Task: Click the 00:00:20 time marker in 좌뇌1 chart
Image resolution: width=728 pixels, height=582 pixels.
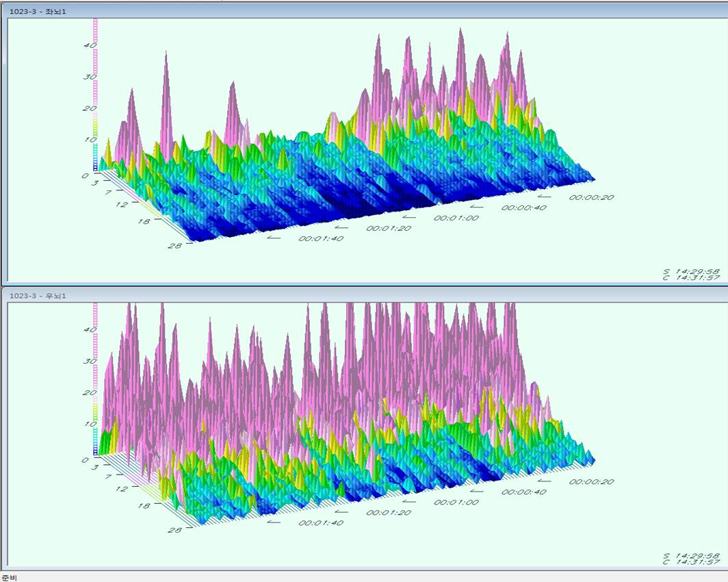Action: 591,197
